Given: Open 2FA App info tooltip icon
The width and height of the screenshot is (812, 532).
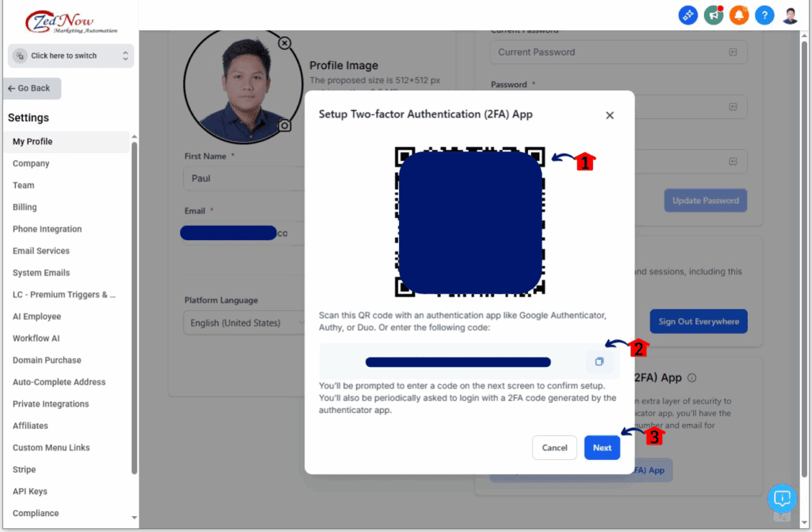Looking at the screenshot, I should [x=691, y=377].
